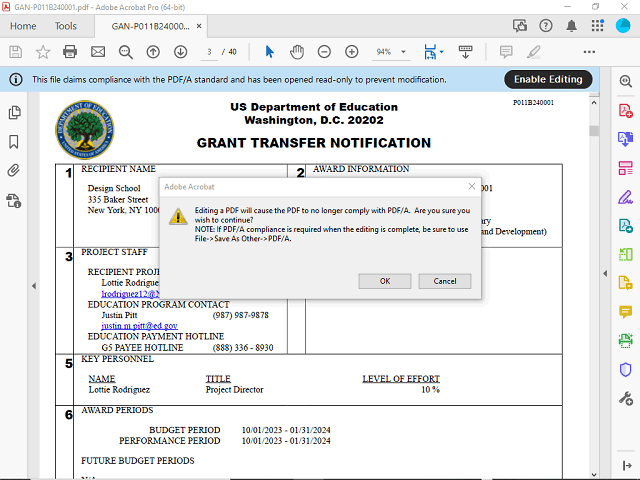Image resolution: width=640 pixels, height=480 pixels.
Task: Click the Project Director title text
Action: click(x=234, y=390)
